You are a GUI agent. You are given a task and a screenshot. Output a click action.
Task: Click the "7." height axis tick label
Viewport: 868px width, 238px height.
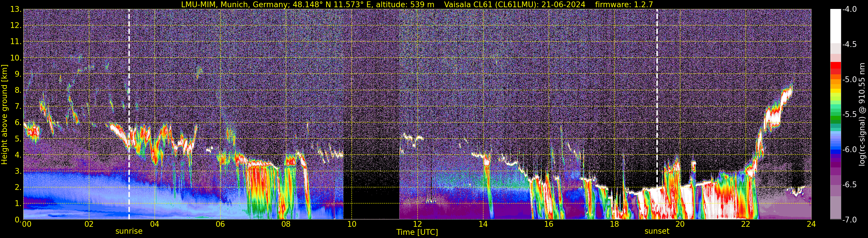(x=18, y=107)
